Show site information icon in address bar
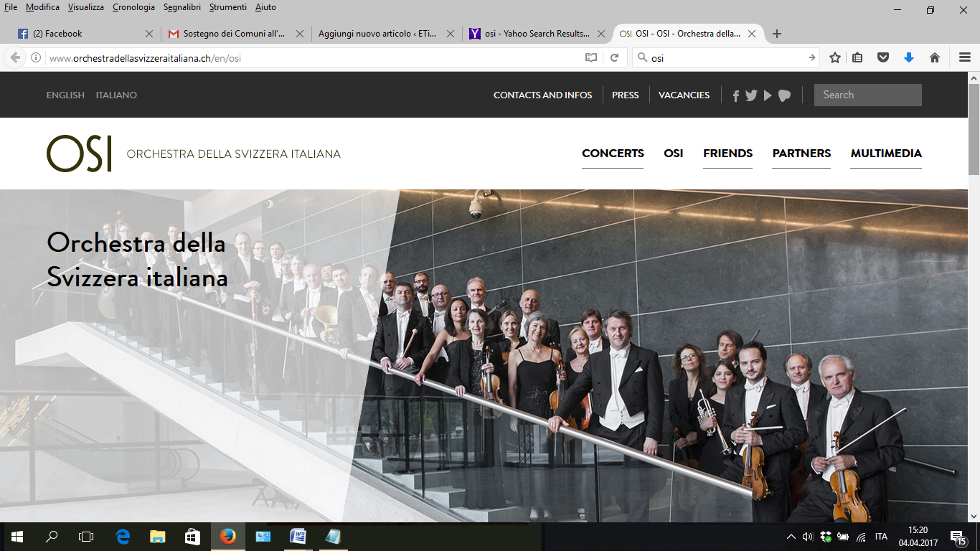This screenshot has height=551, width=980. 36,58
